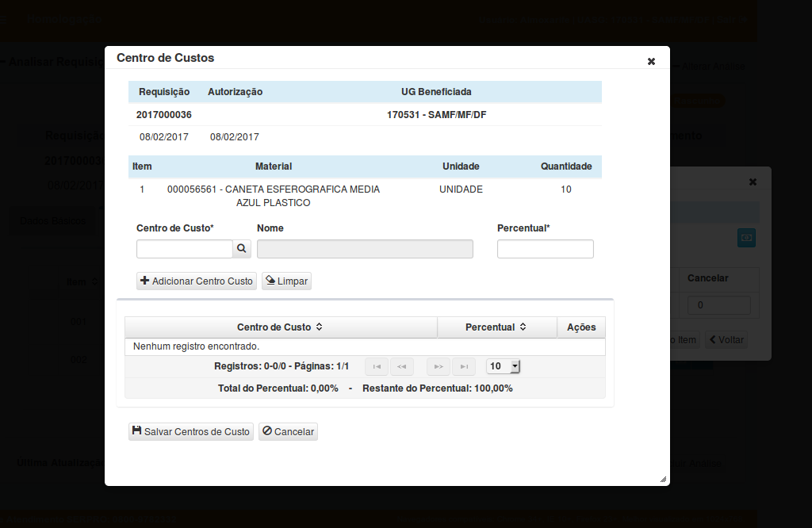812x528 pixels.
Task: Sort table by Percentual column
Action: tap(496, 327)
